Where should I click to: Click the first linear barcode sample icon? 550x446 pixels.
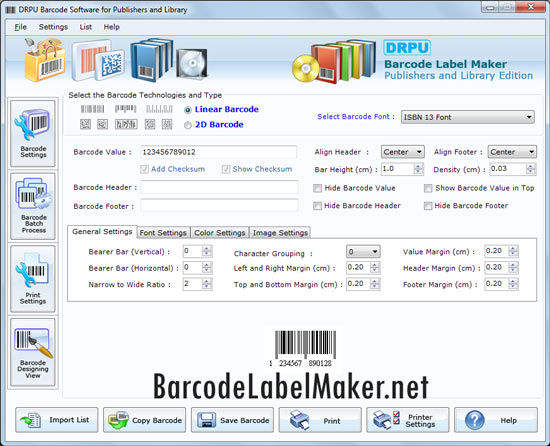point(93,109)
